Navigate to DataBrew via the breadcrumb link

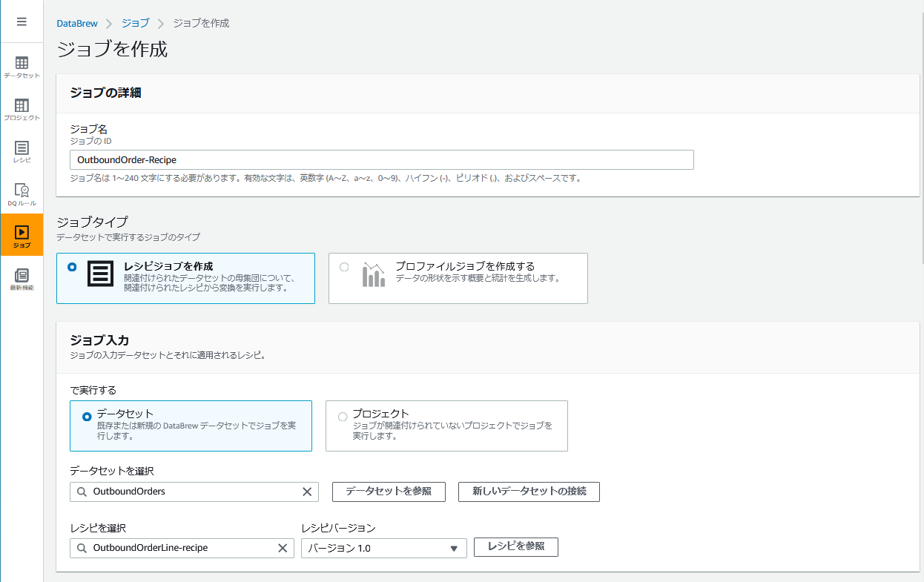tap(76, 23)
